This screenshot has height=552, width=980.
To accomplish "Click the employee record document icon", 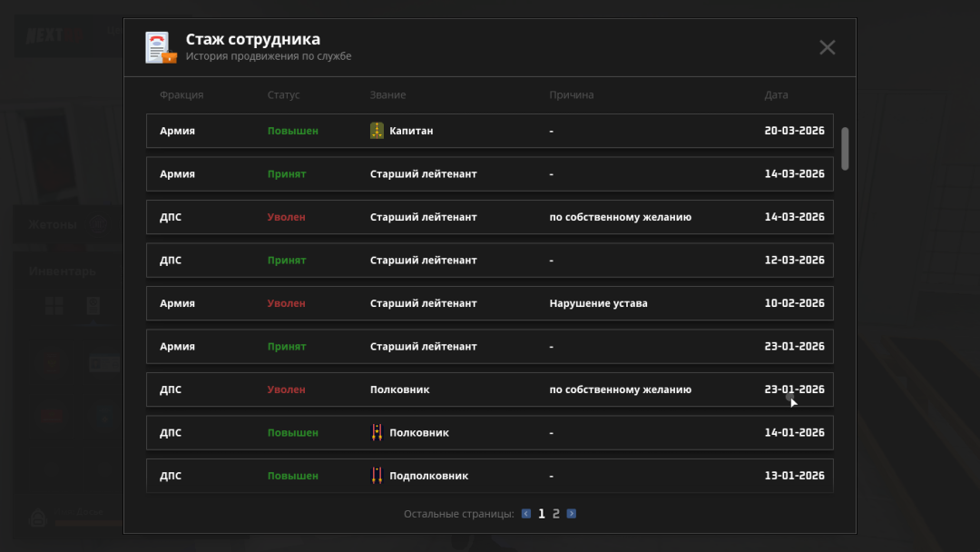I will 162,47.
